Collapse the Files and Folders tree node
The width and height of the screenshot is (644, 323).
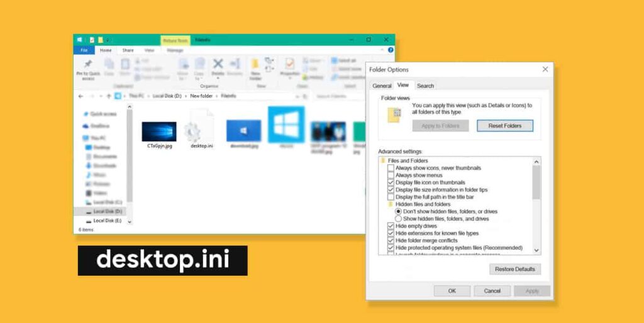click(x=383, y=161)
